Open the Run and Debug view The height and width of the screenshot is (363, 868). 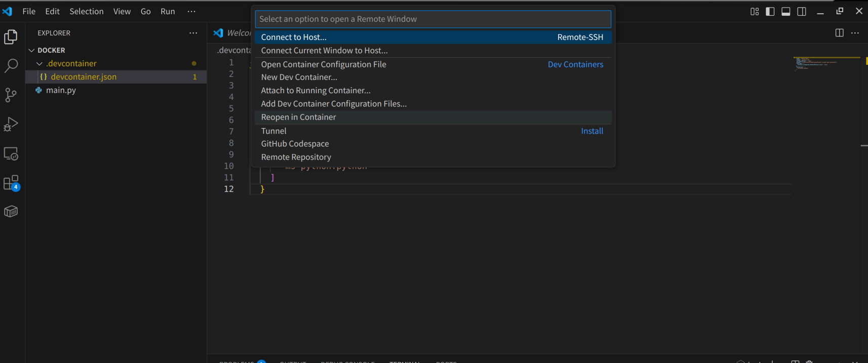click(x=11, y=124)
